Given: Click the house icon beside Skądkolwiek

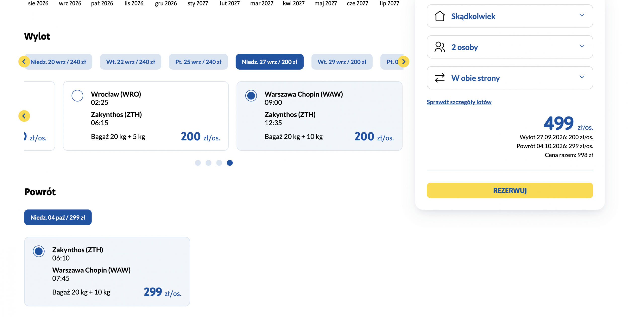Looking at the screenshot, I should click(439, 16).
